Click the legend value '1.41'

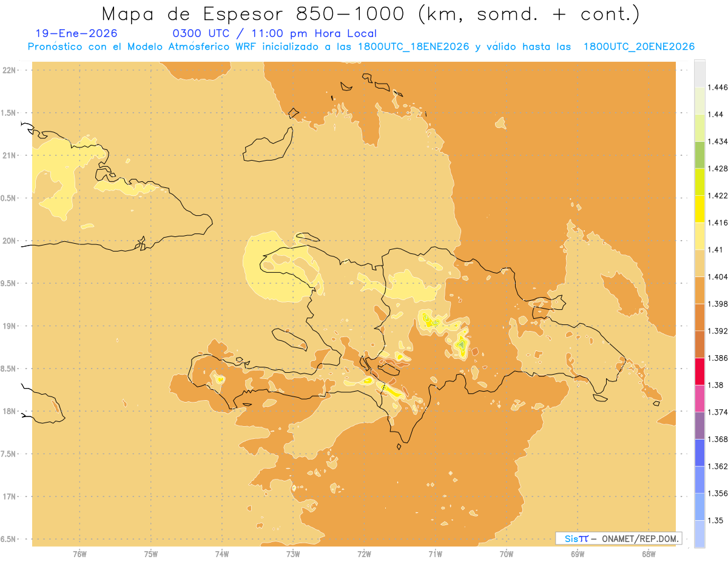pyautogui.click(x=715, y=250)
